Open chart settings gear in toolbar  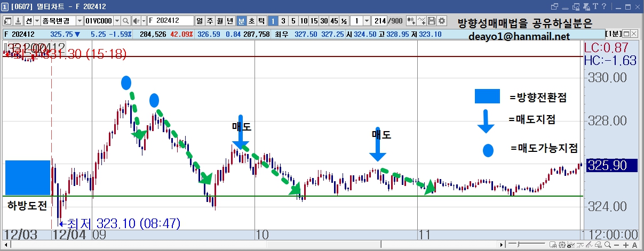coord(441,21)
